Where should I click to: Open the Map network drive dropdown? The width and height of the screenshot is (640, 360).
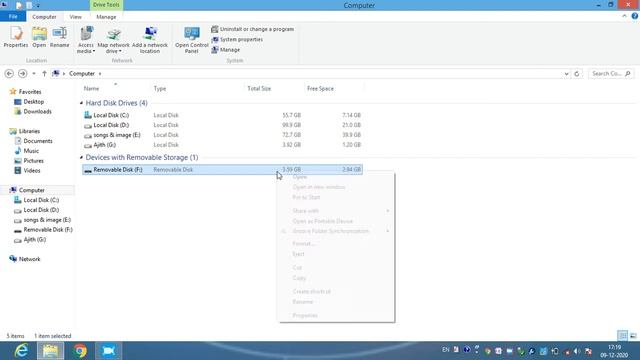[113, 40]
